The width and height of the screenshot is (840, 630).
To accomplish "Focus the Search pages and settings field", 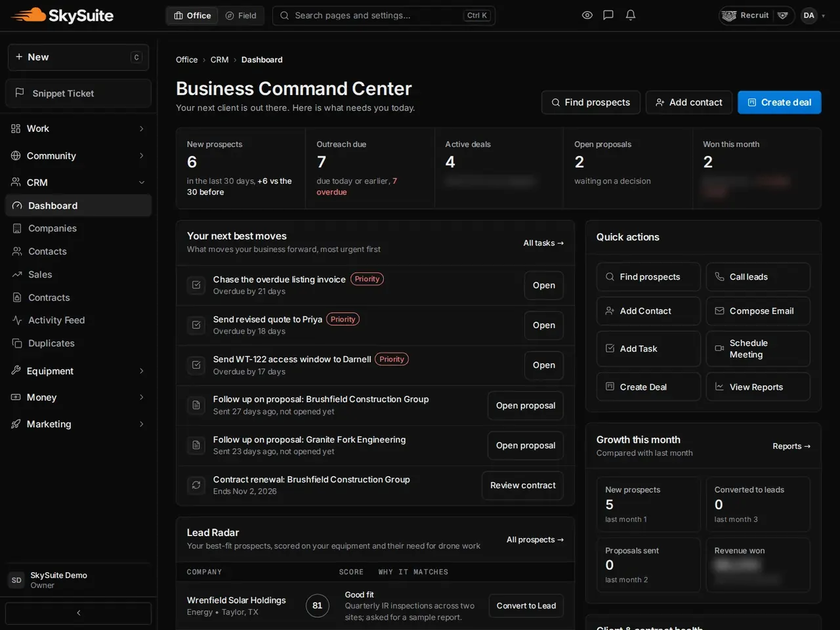I will tap(384, 15).
